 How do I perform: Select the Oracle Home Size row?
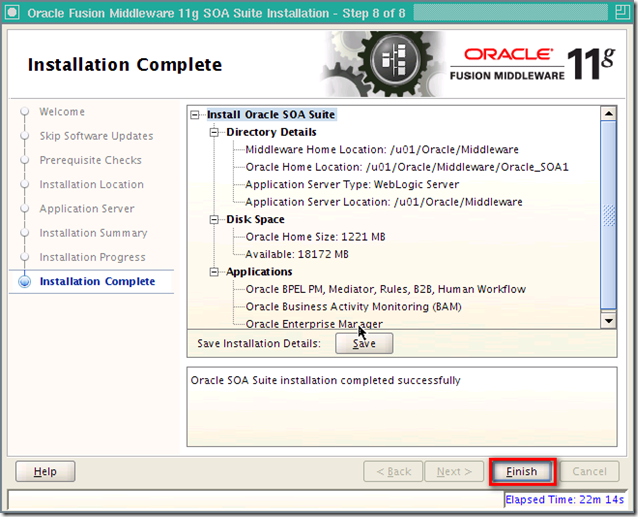pyautogui.click(x=315, y=237)
